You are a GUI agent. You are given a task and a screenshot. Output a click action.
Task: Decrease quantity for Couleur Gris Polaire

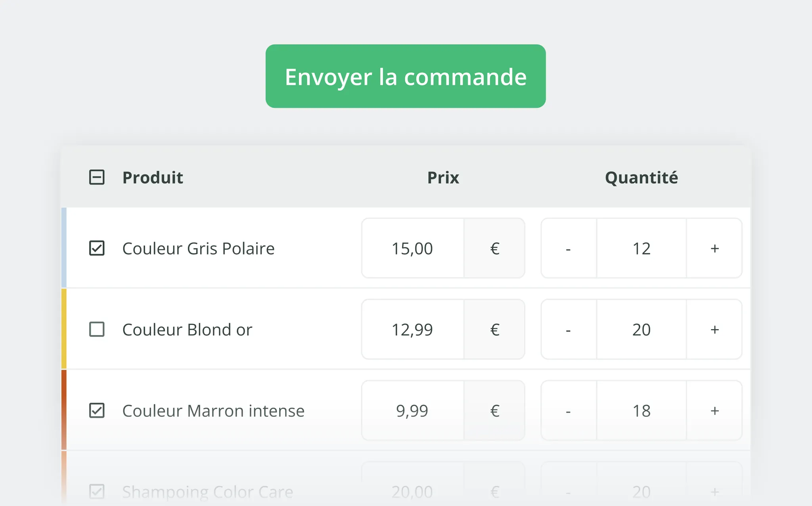tap(569, 248)
